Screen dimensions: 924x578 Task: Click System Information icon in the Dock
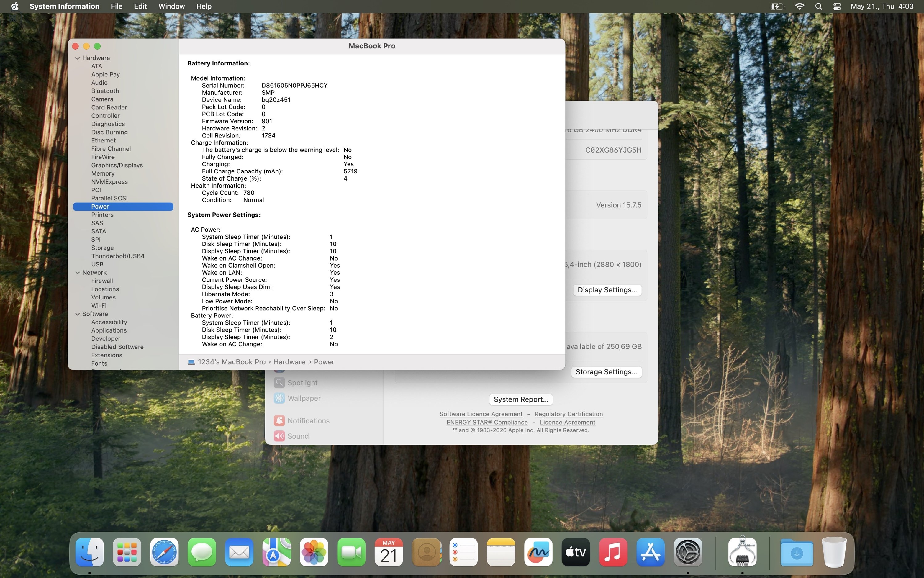pos(742,552)
